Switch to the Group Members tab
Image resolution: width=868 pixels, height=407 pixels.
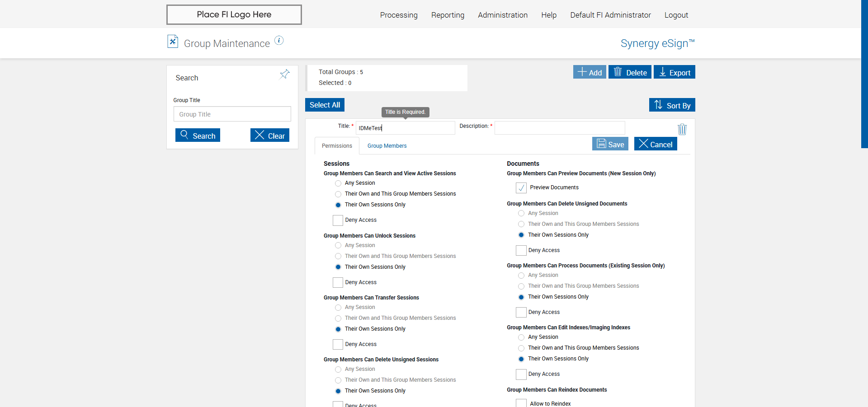point(387,146)
